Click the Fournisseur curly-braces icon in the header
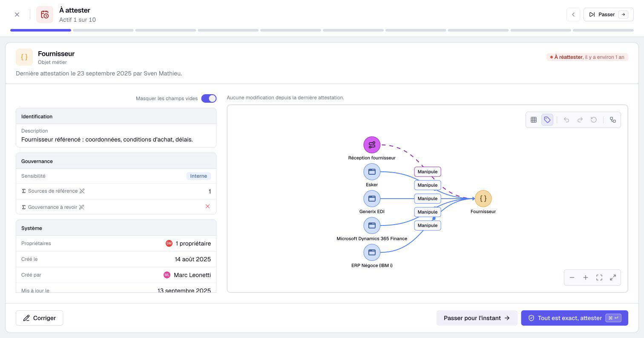The height and width of the screenshot is (338, 644). 24,57
